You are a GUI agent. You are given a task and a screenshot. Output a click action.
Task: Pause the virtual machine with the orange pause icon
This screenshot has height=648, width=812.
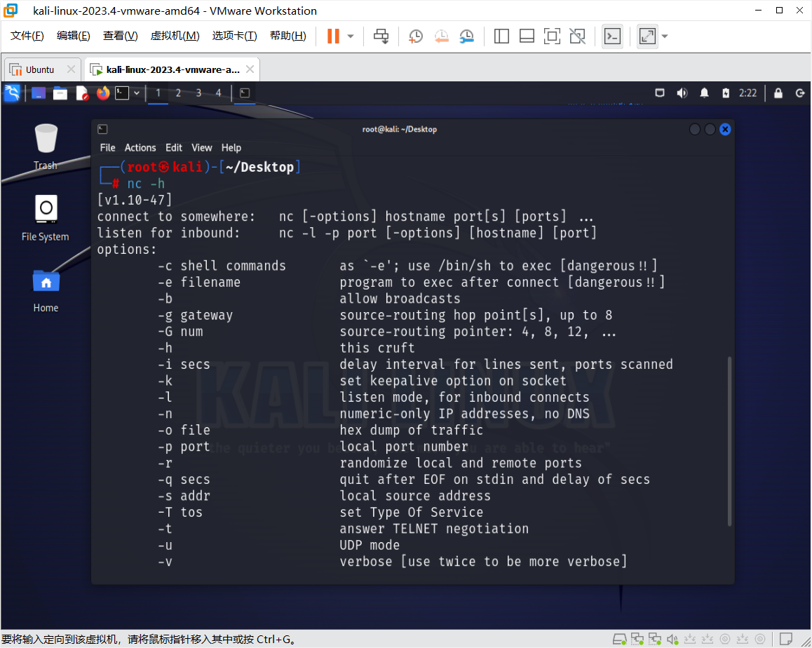coord(333,36)
